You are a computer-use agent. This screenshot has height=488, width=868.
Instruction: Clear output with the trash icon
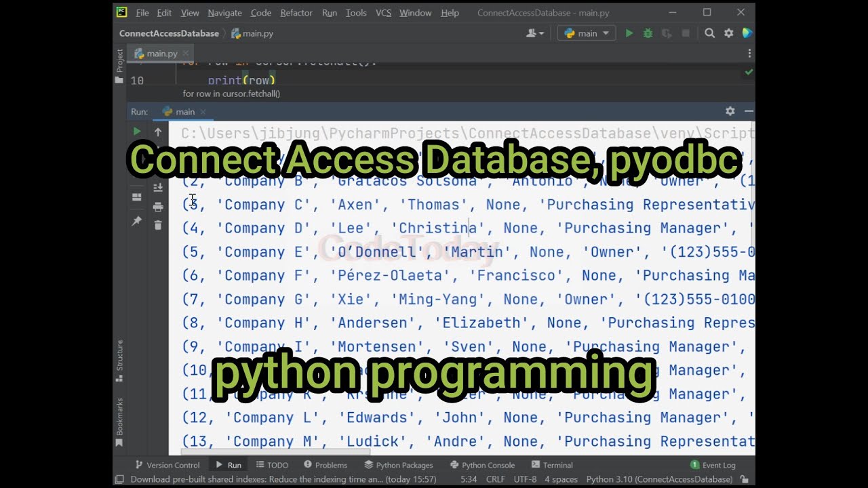[x=158, y=225]
